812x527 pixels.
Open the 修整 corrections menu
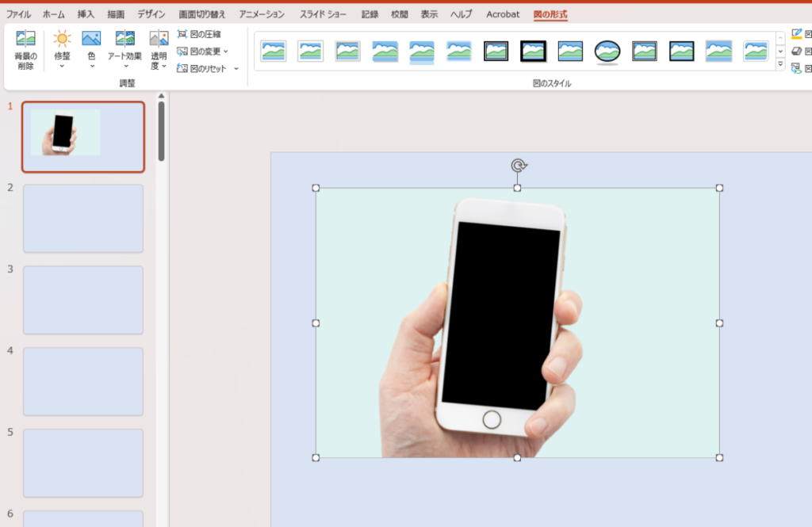point(62,48)
